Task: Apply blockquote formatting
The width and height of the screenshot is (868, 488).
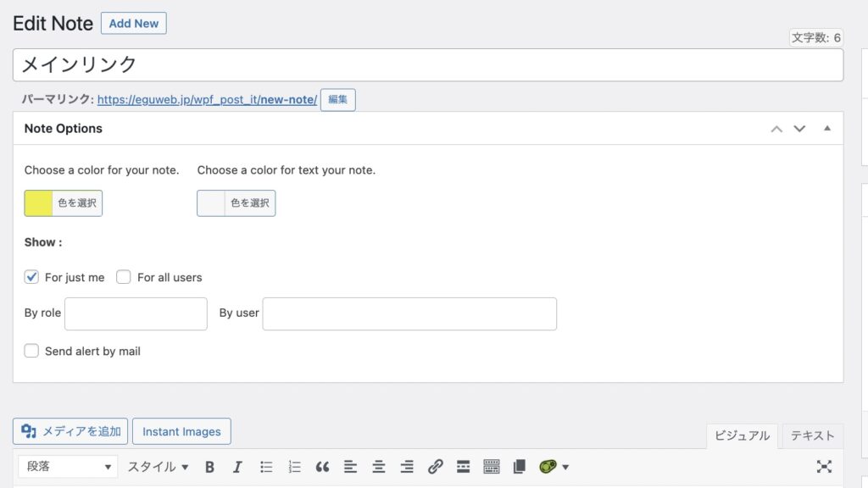Action: (x=322, y=467)
